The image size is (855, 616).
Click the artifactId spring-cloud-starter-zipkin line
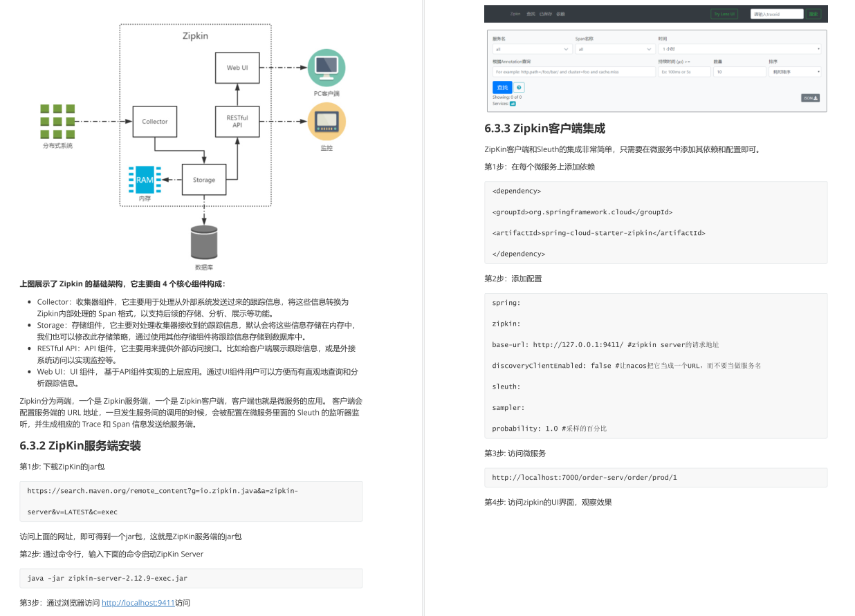[598, 233]
